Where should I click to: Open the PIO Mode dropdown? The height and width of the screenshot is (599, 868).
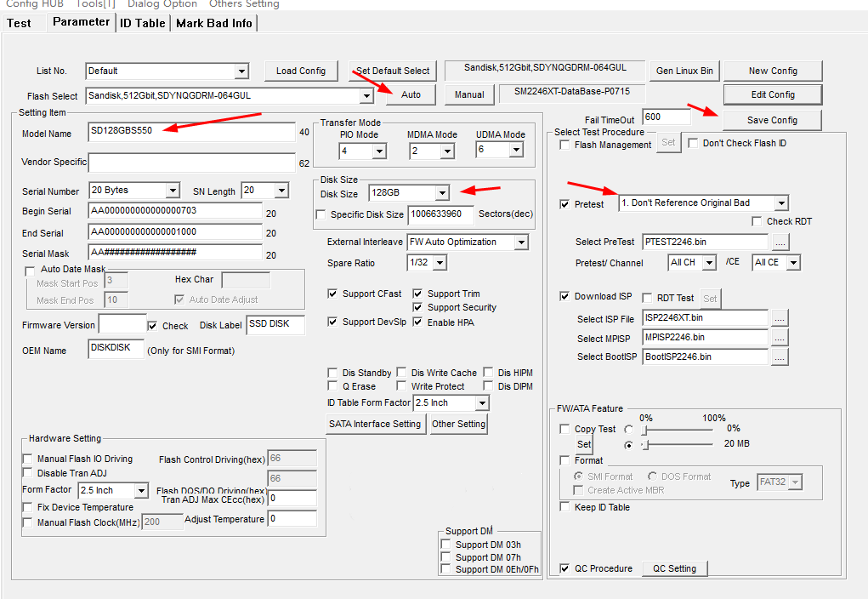pos(379,151)
